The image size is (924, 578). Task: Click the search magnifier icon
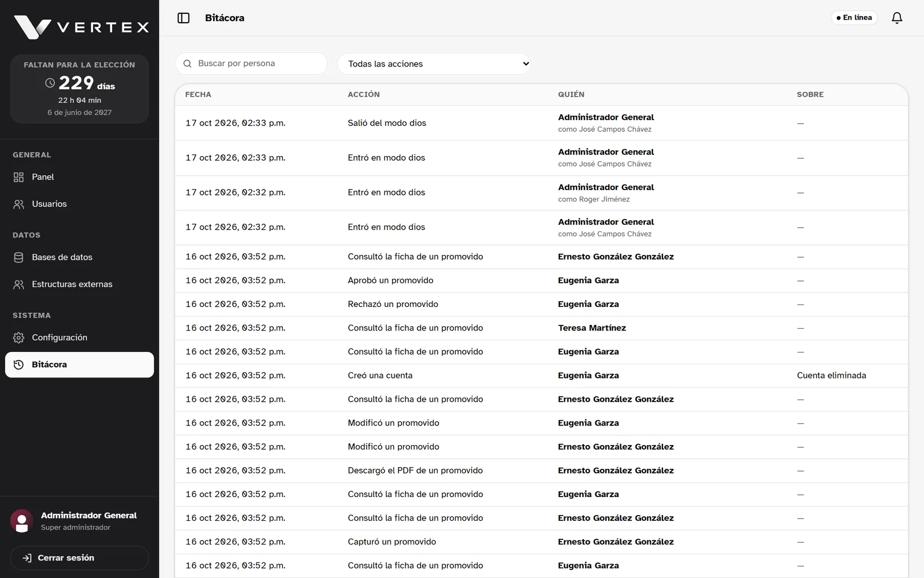(187, 64)
